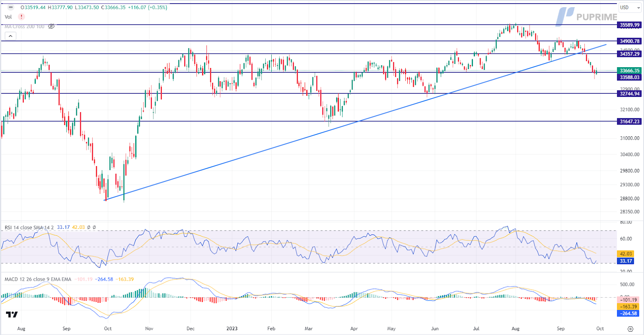Click the 32744.94 price line label
The image size is (644, 335).
pyautogui.click(x=630, y=94)
